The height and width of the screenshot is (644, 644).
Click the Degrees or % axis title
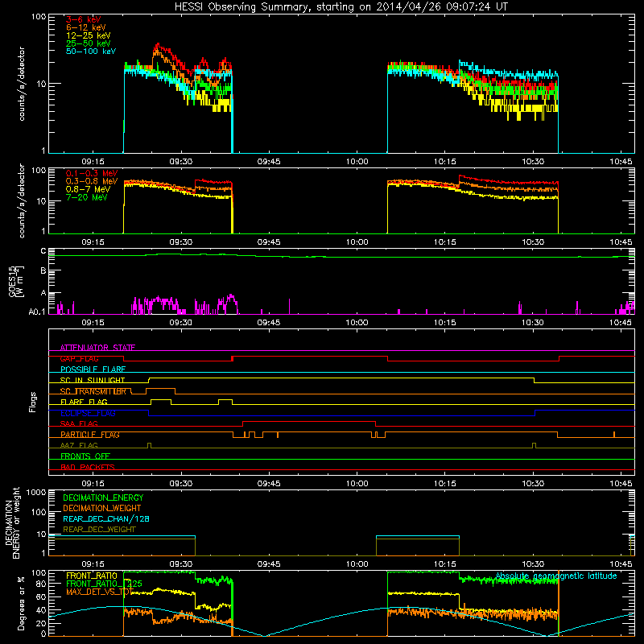pyautogui.click(x=21, y=603)
